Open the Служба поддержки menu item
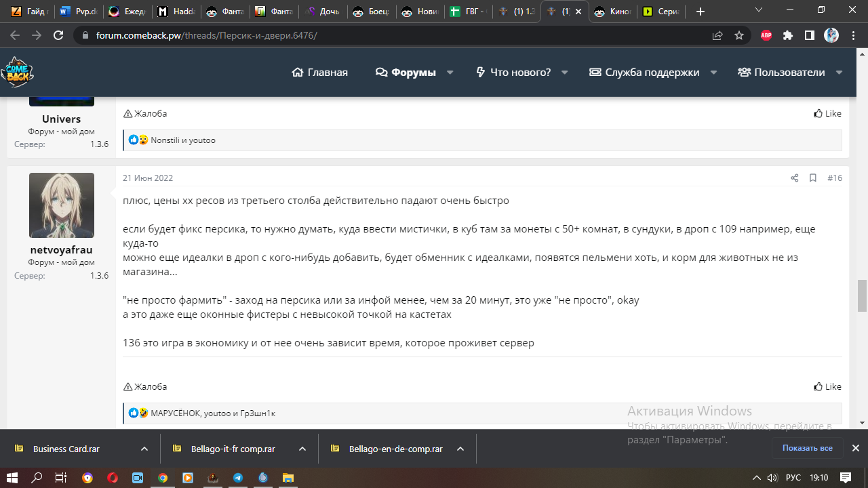Screen dimensions: 868x488 pos(644,73)
